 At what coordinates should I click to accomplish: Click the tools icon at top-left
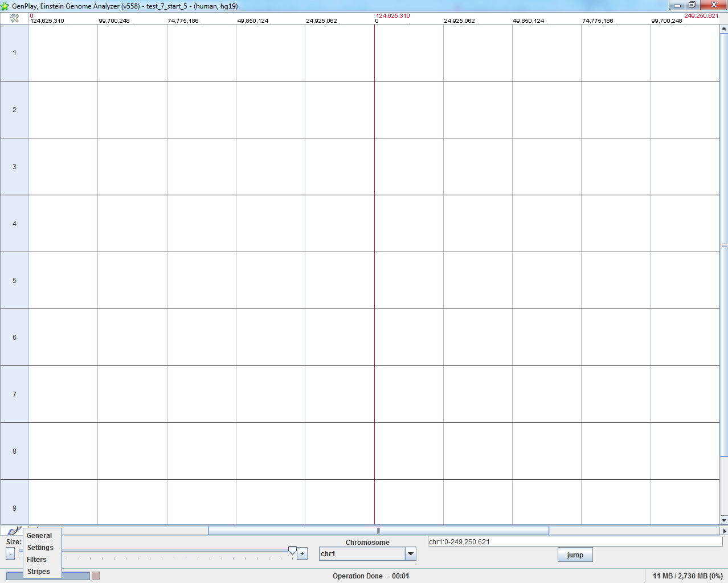tap(14, 18)
